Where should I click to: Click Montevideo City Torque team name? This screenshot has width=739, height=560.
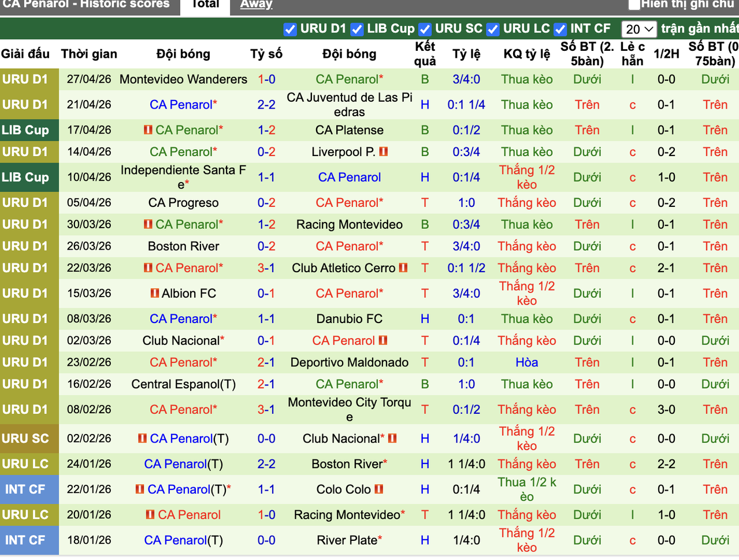click(x=350, y=410)
